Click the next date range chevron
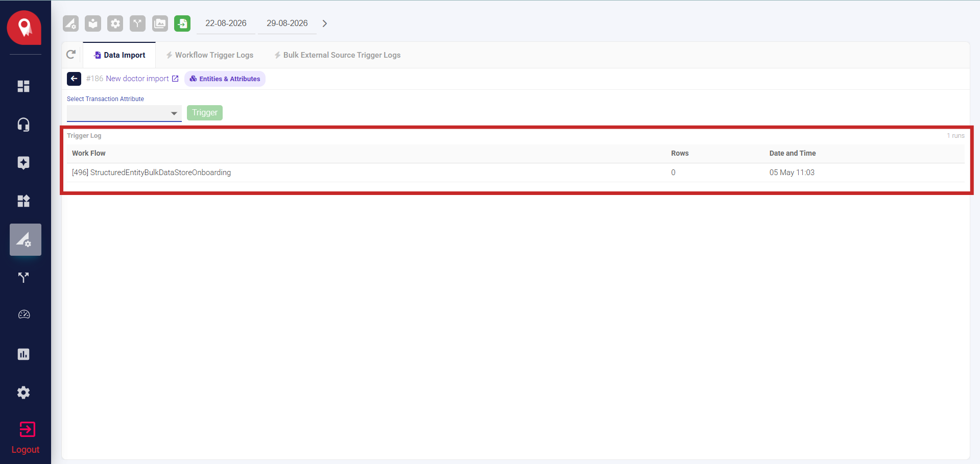This screenshot has height=464, width=980. click(x=325, y=23)
